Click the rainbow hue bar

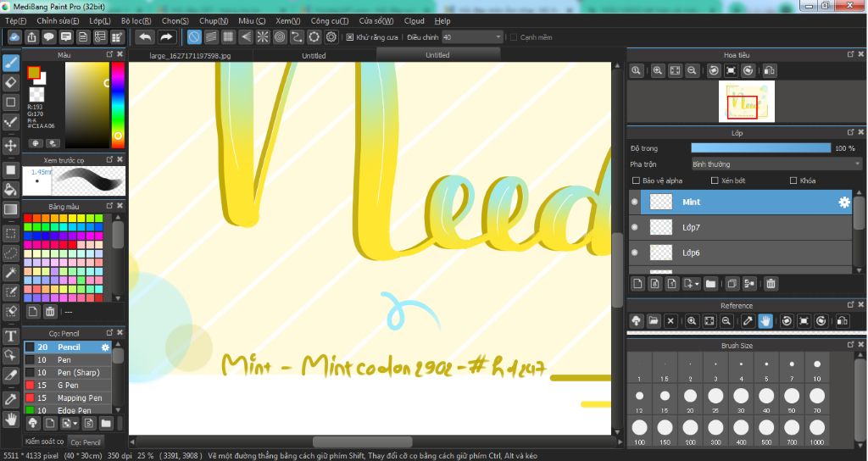[x=117, y=105]
